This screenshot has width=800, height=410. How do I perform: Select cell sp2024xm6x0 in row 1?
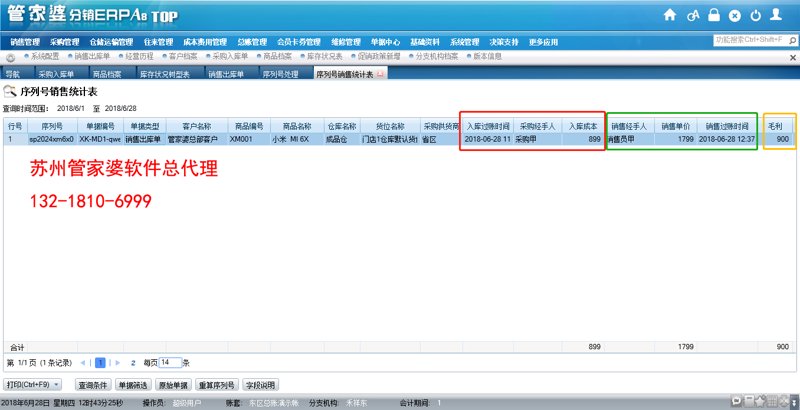click(52, 139)
